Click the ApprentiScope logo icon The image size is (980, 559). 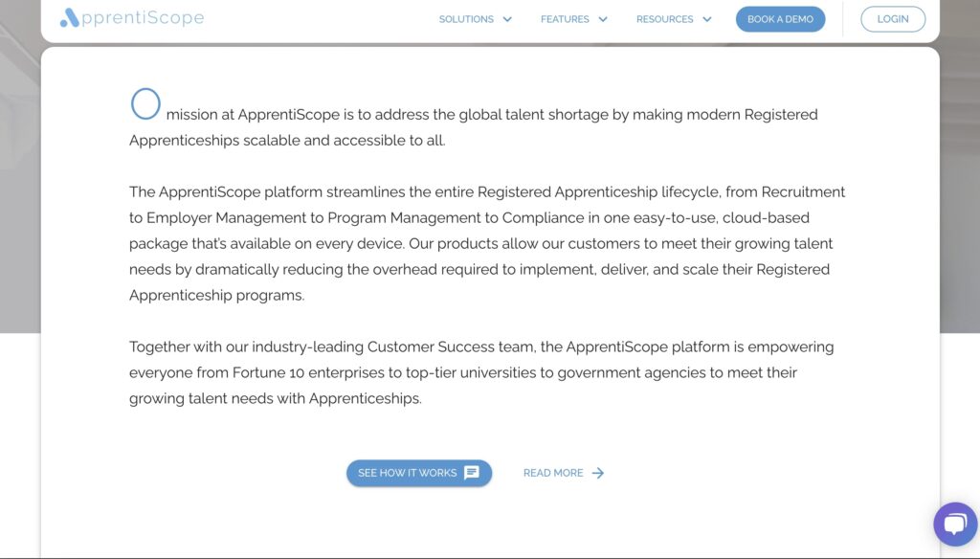point(69,18)
